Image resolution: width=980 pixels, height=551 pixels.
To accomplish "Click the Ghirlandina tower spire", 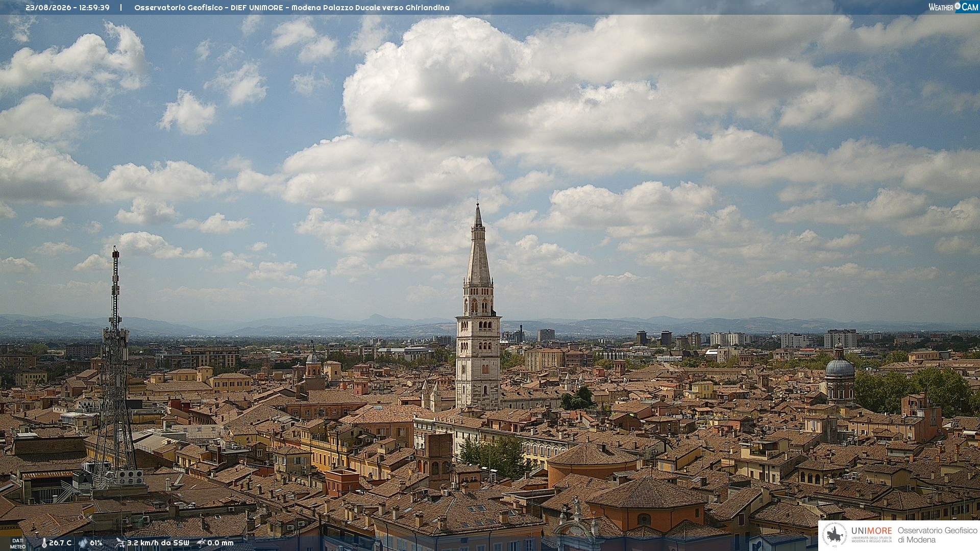I will pos(478,244).
